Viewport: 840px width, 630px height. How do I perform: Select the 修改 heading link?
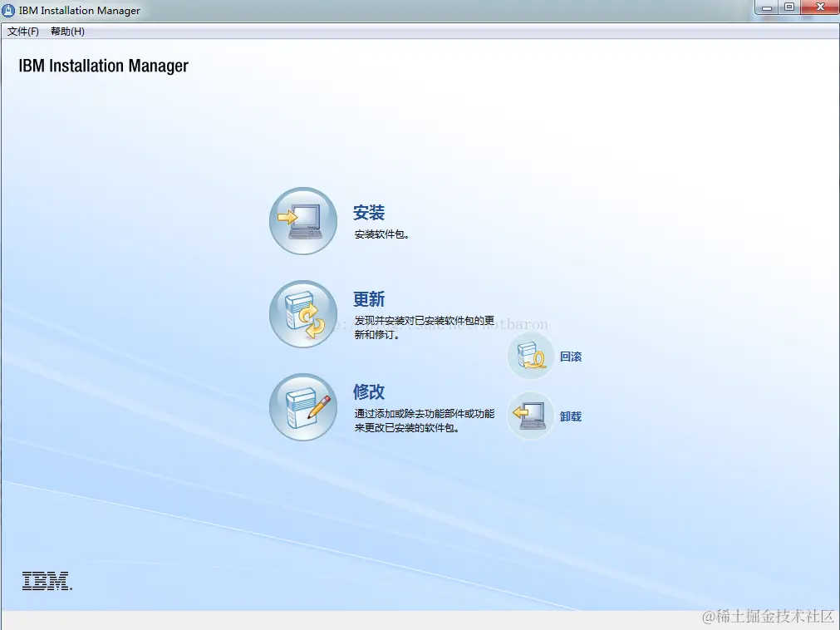369,391
